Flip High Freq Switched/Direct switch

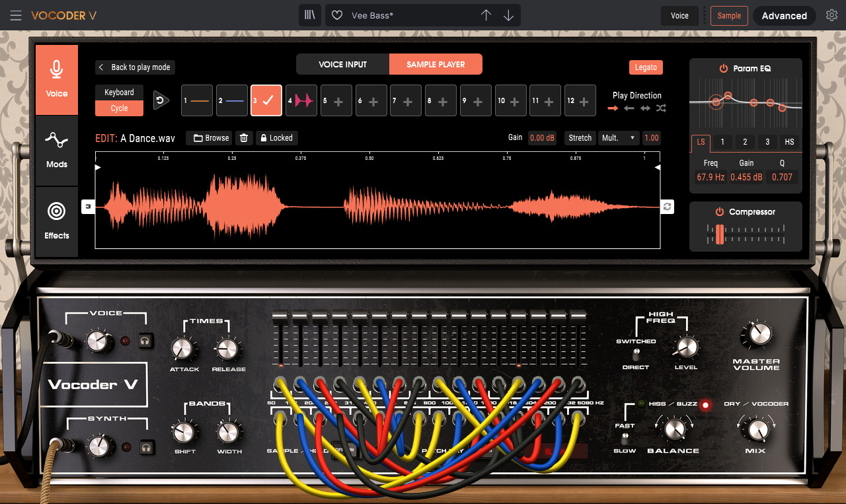(636, 354)
